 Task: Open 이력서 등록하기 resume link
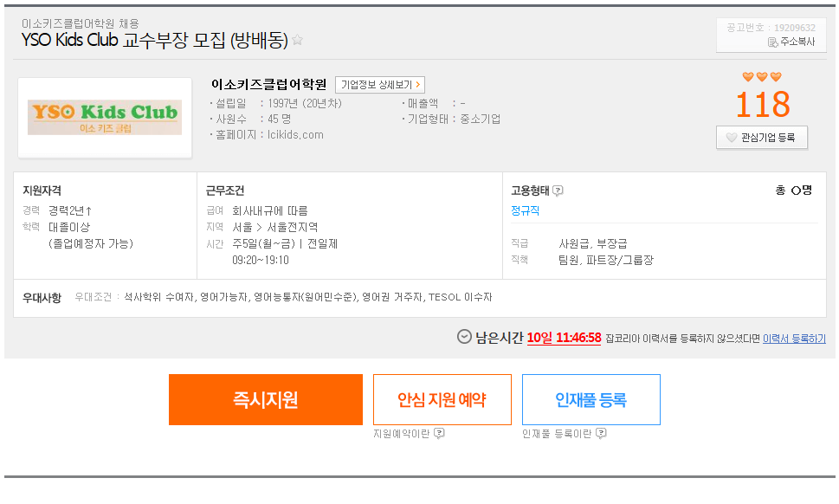[x=794, y=339]
